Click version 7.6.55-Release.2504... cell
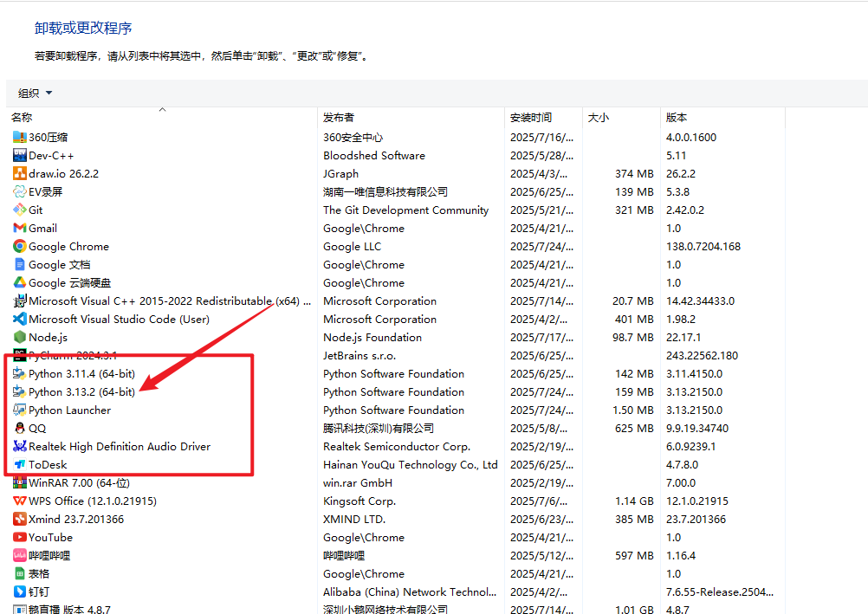 720,591
